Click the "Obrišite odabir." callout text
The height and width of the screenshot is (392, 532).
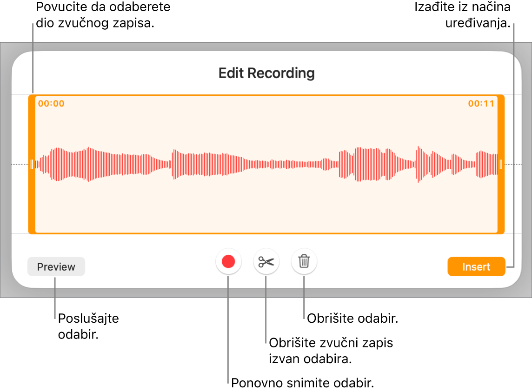[x=353, y=319]
